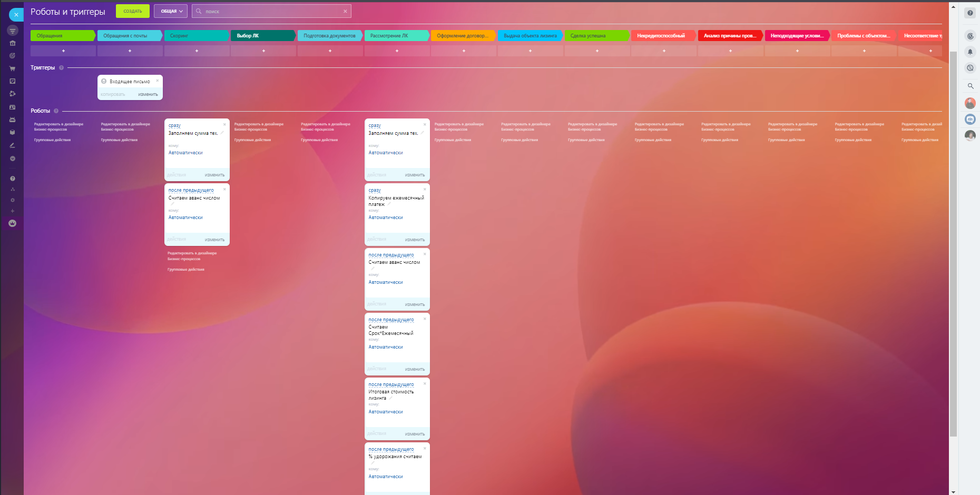Click изменить on Считаем Срок*Ежемесячный card
980x495 pixels.
tap(415, 369)
